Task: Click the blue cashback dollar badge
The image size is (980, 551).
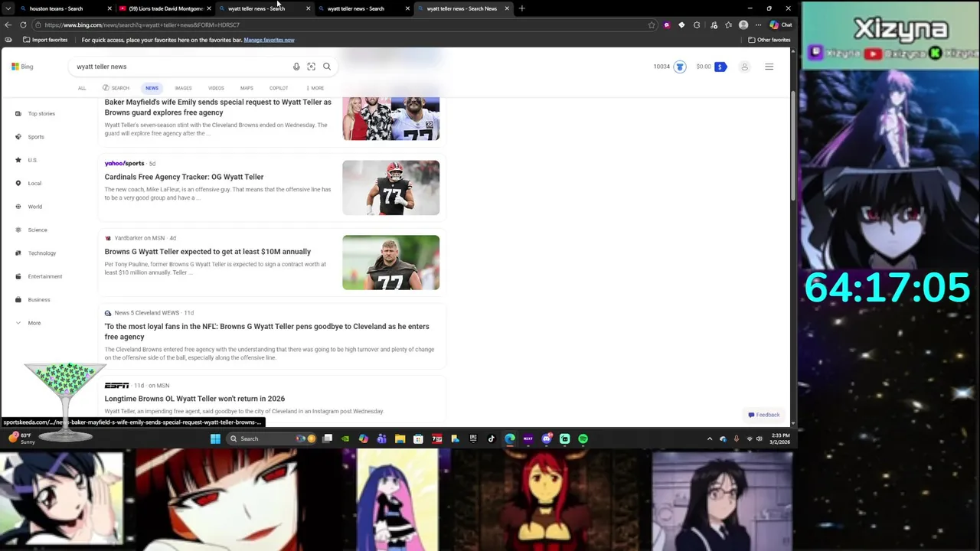Action: [x=720, y=67]
